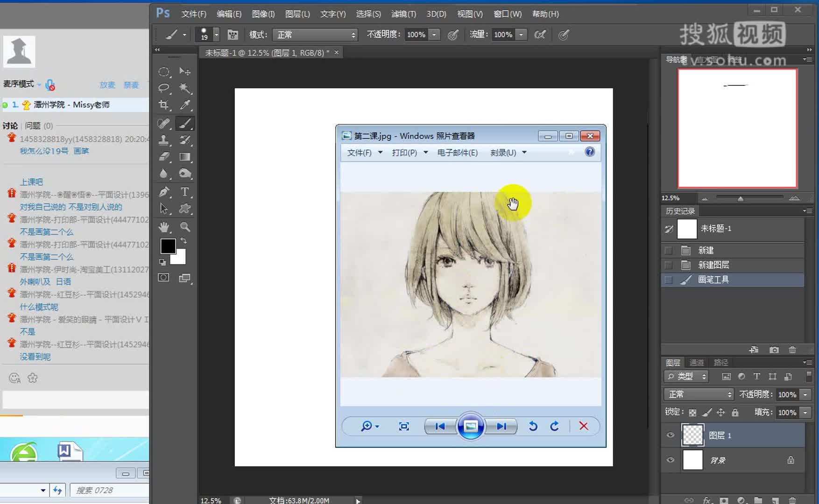This screenshot has height=504, width=819.
Task: Select the Custom Shape tool
Action: pos(185,209)
